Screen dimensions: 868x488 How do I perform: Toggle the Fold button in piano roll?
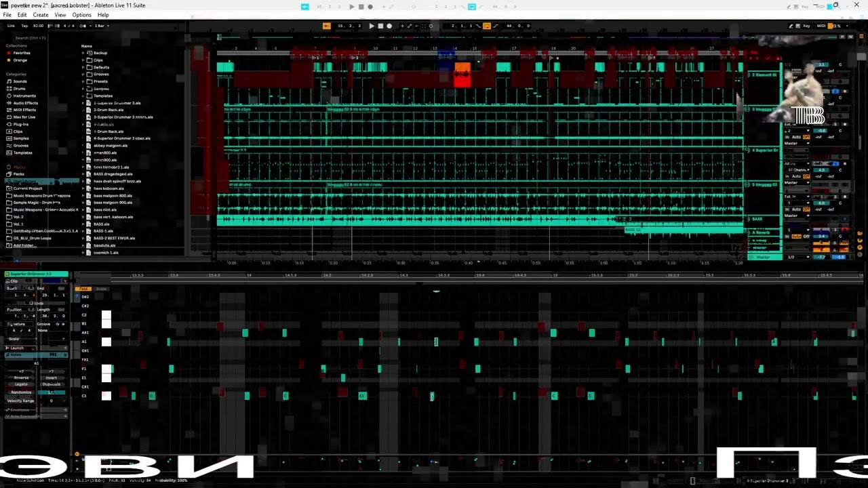(x=84, y=289)
